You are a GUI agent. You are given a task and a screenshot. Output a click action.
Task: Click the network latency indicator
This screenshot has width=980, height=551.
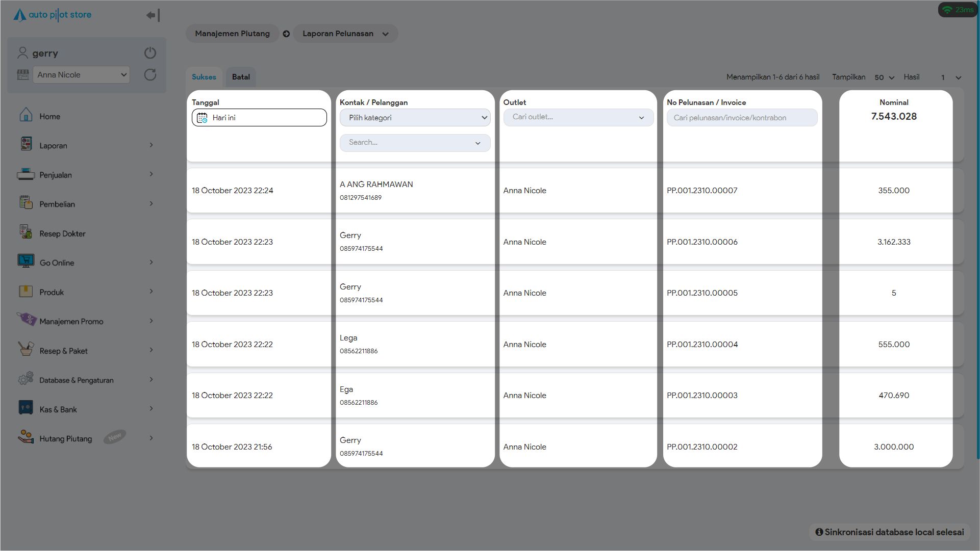[958, 10]
